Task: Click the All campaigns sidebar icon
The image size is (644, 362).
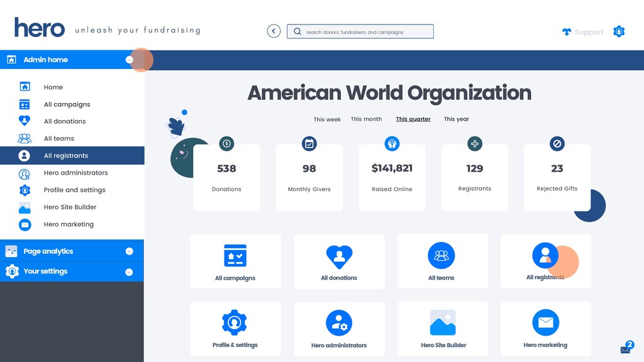Action: (25, 104)
